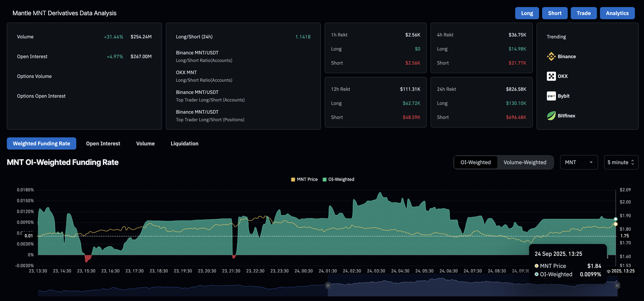
Task: Click the Binance logo icon in Trending
Action: [551, 57]
